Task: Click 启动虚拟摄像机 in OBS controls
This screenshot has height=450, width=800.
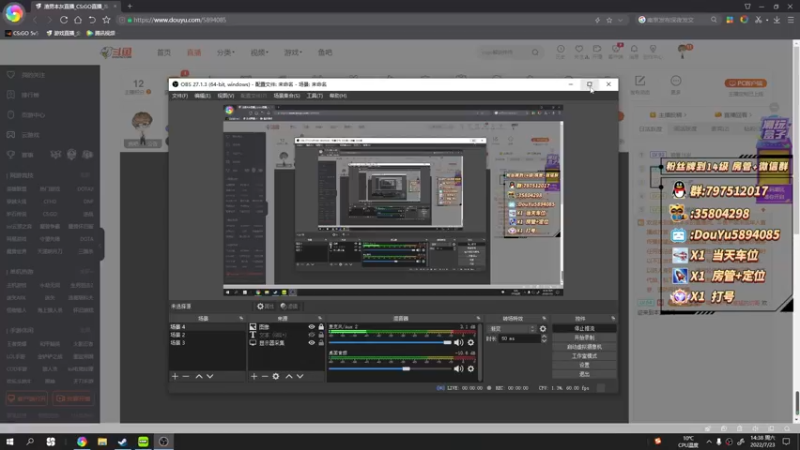Action: (x=584, y=347)
